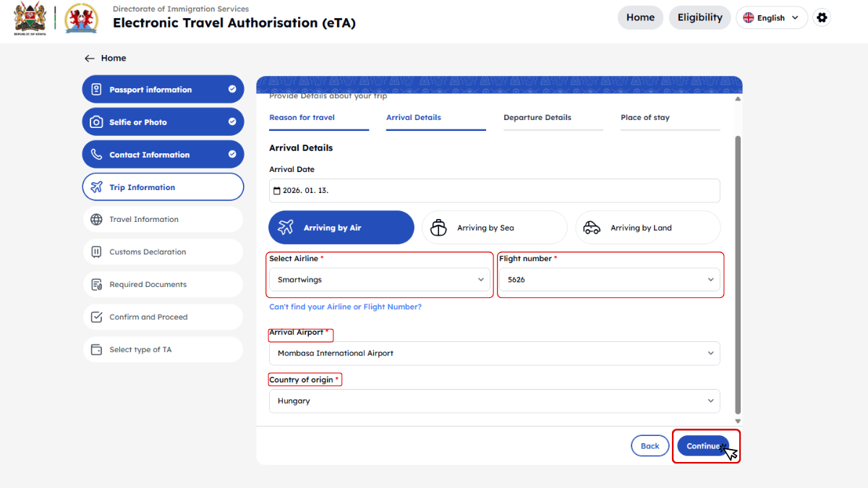Screen dimensions: 868x488
Task: Click the Arrival Date input field
Action: [494, 191]
